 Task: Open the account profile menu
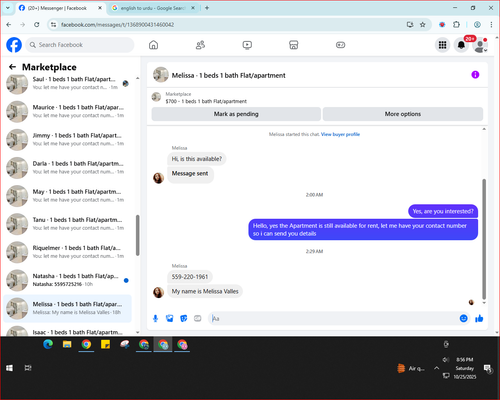point(480,45)
